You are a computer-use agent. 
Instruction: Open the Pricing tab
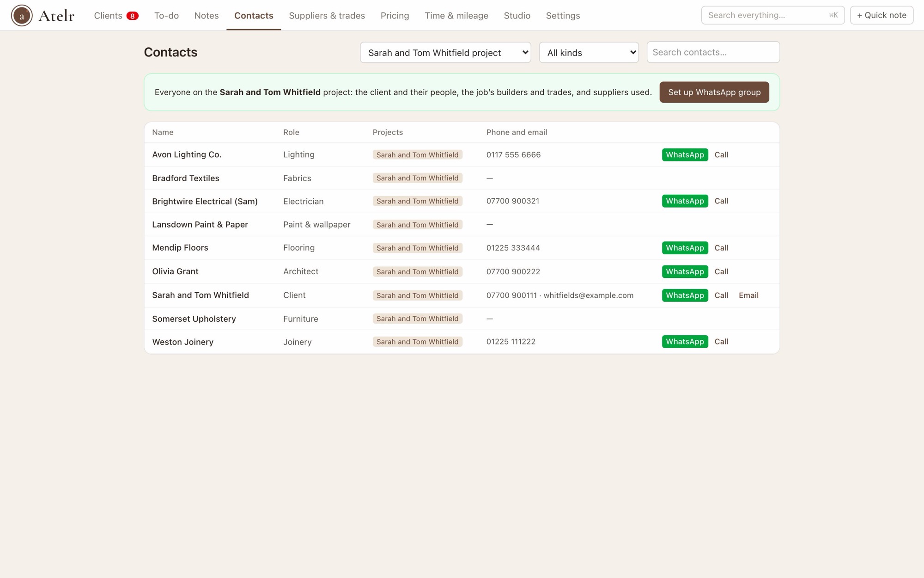tap(395, 15)
